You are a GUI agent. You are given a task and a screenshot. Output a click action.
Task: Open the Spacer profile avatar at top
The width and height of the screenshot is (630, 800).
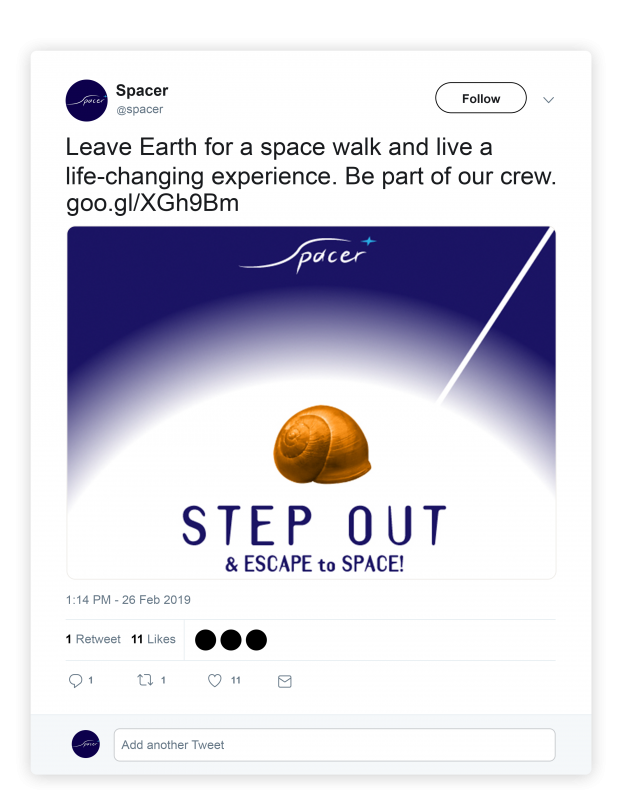tap(86, 100)
